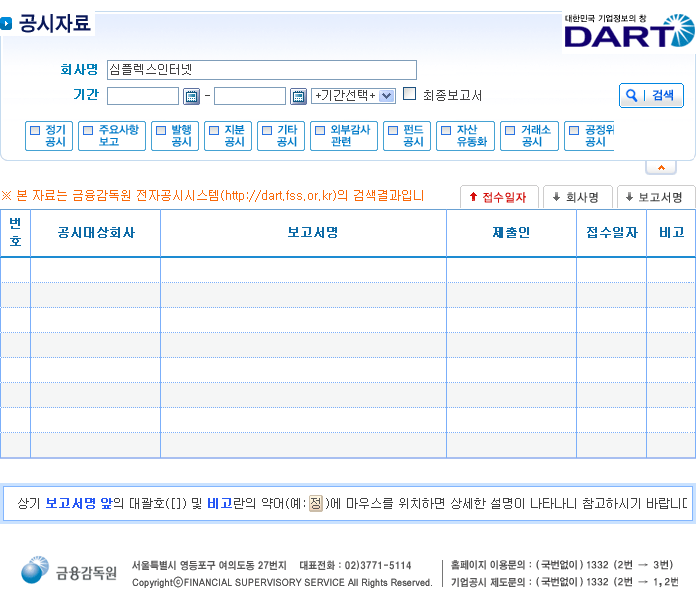Enable the 정기공시 filter checkbox

(x=35, y=130)
